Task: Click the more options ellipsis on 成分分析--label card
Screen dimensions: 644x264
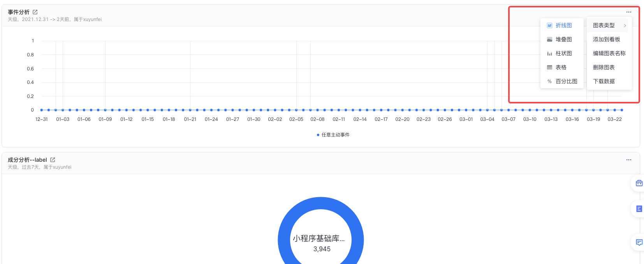Action: pos(629,160)
